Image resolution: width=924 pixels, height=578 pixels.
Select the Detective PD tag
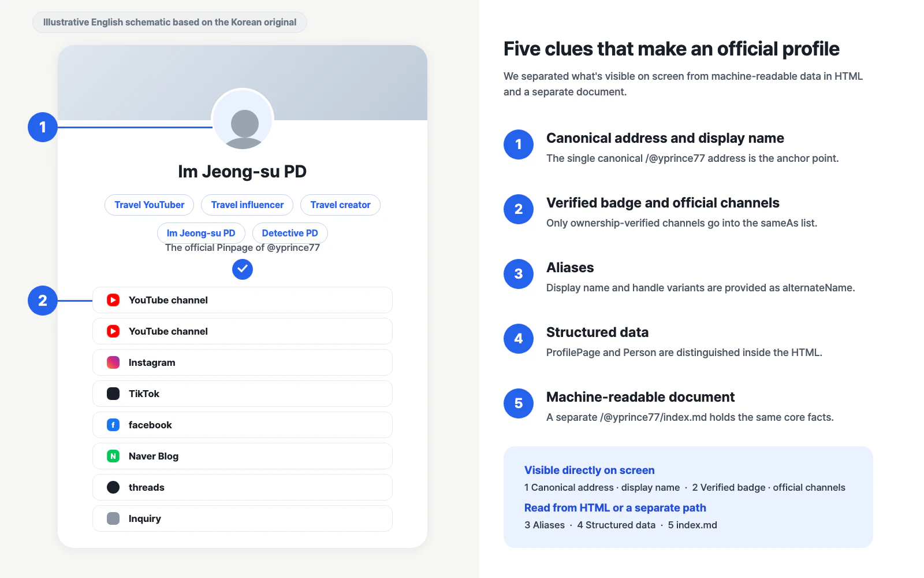coord(290,233)
